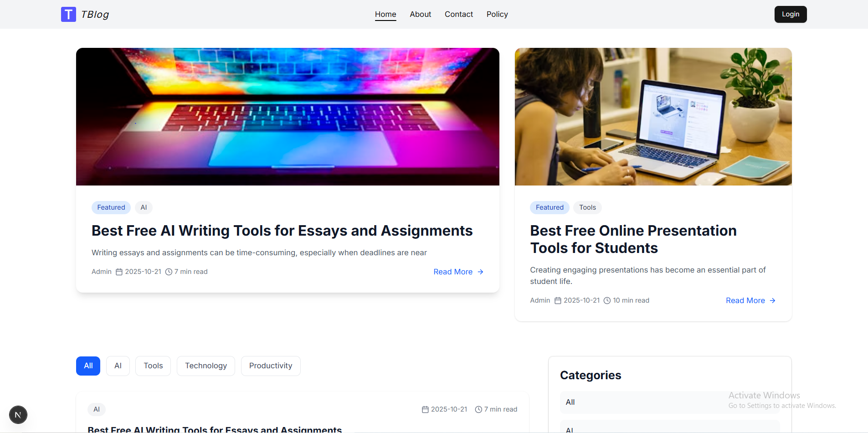Click the TBlog logo icon
The image size is (868, 433).
click(x=68, y=14)
